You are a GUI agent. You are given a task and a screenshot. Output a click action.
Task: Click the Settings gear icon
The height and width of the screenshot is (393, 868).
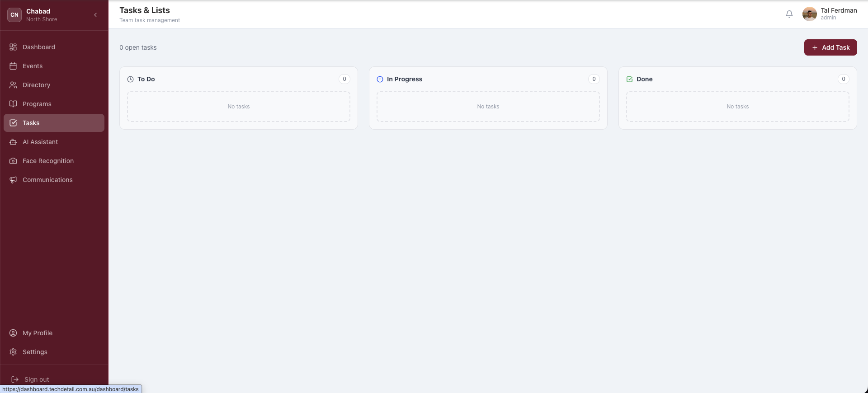13,352
